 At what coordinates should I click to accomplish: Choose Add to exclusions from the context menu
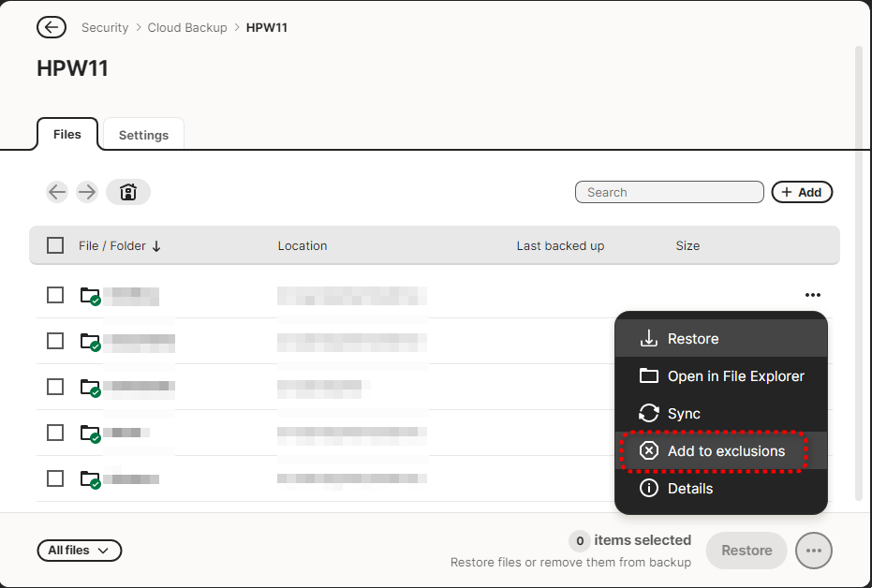[713, 451]
